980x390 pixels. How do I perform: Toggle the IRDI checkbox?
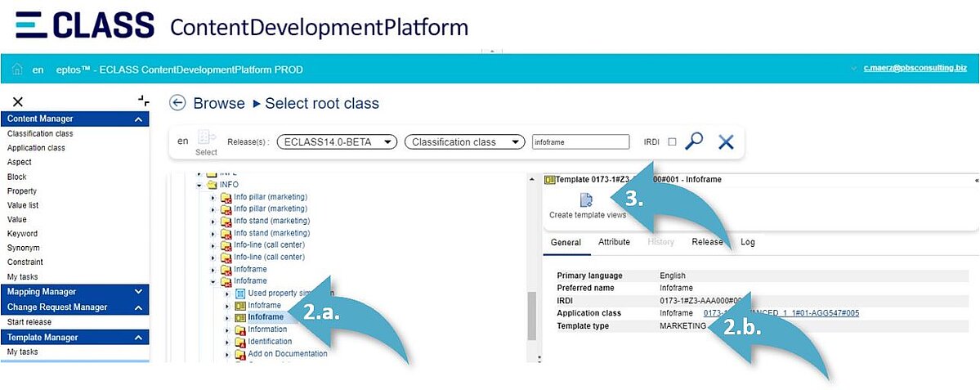(x=672, y=141)
